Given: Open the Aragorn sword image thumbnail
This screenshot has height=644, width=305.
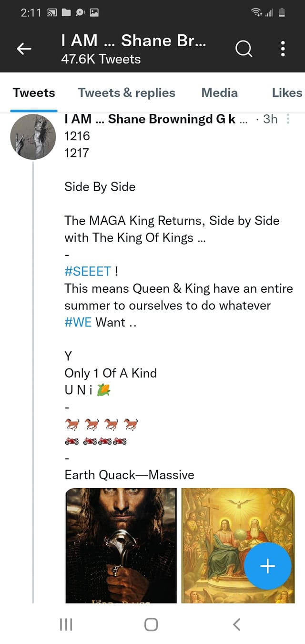Looking at the screenshot, I should (x=121, y=545).
